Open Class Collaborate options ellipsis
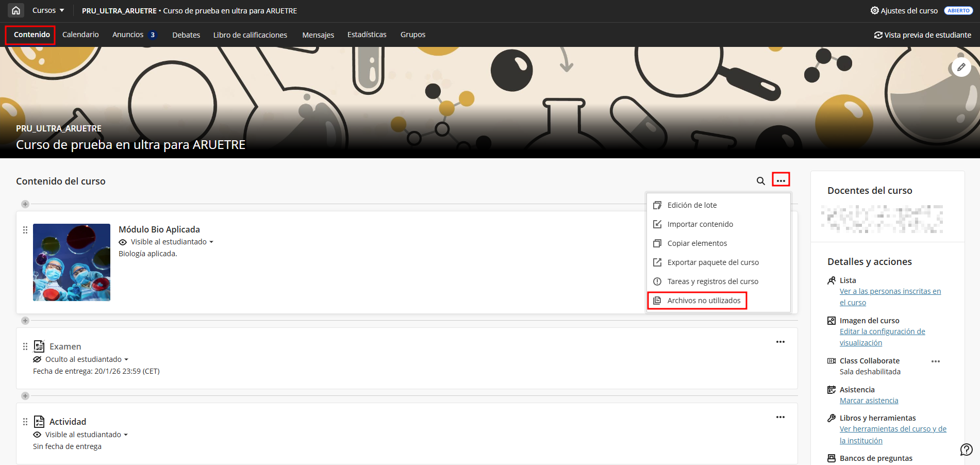The image size is (980, 465). (935, 361)
